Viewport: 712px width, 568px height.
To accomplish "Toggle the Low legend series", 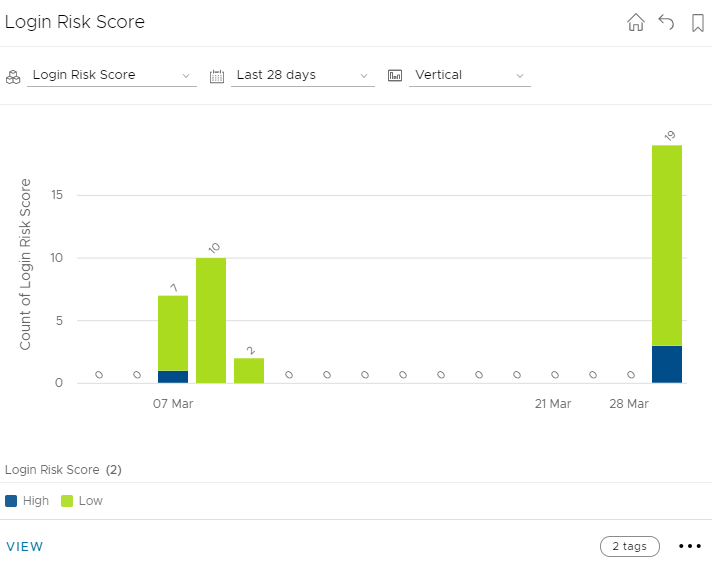I will tap(90, 501).
